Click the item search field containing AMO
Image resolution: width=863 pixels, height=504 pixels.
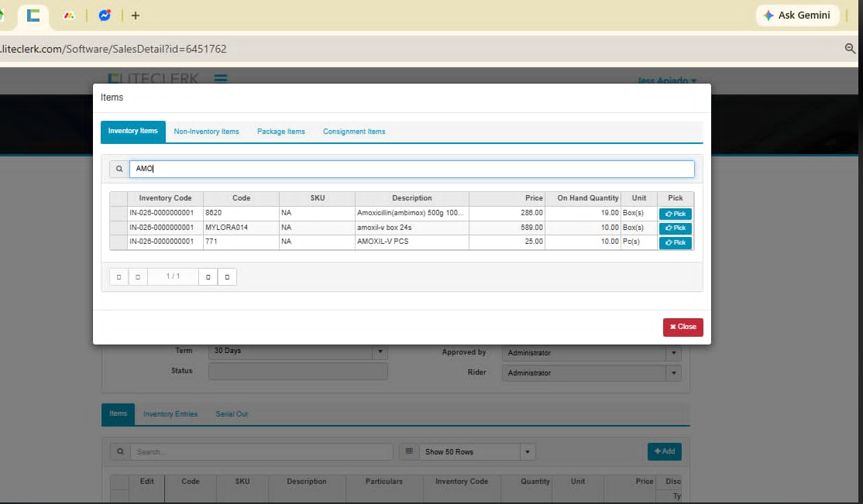pyautogui.click(x=411, y=169)
